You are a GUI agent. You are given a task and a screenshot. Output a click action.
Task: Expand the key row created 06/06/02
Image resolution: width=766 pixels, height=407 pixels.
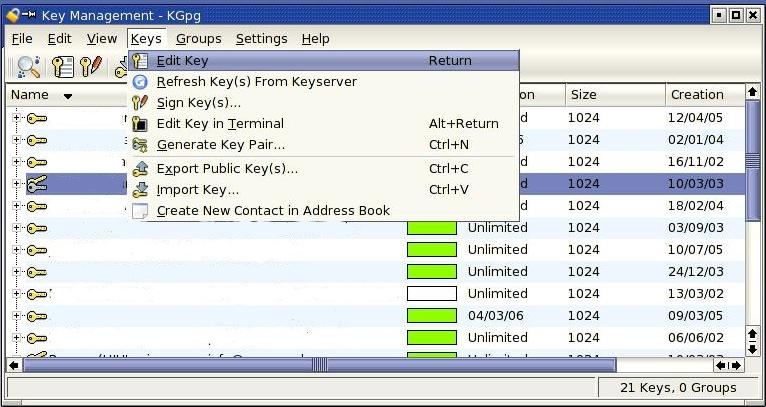(x=16, y=338)
